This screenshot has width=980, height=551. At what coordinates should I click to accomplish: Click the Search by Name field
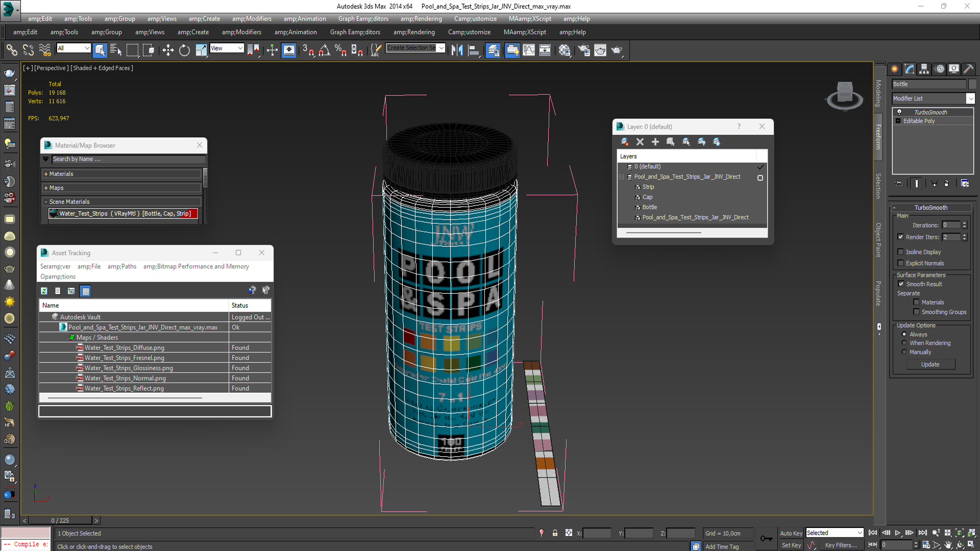click(129, 159)
